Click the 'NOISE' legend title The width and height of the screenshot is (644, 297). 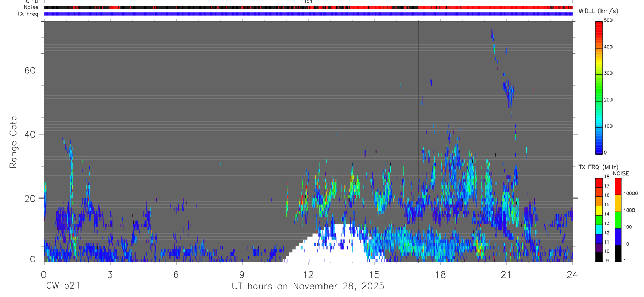pos(621,173)
